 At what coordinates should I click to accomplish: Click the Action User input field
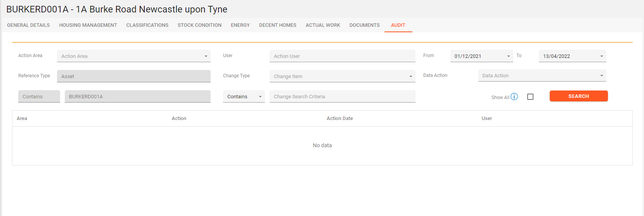click(342, 56)
